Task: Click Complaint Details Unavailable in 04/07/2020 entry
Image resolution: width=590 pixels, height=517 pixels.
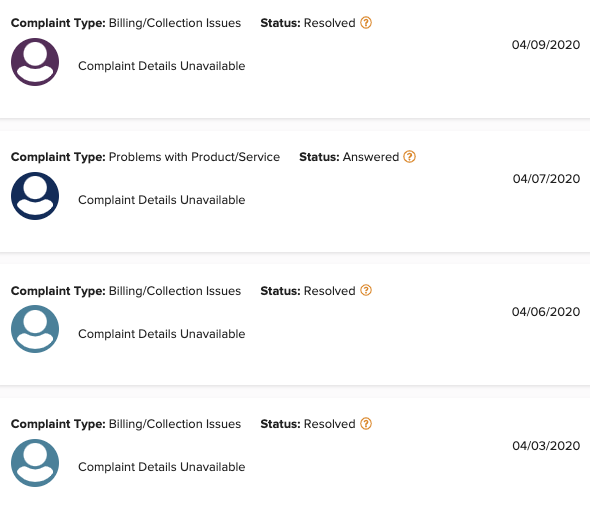Action: [x=161, y=200]
